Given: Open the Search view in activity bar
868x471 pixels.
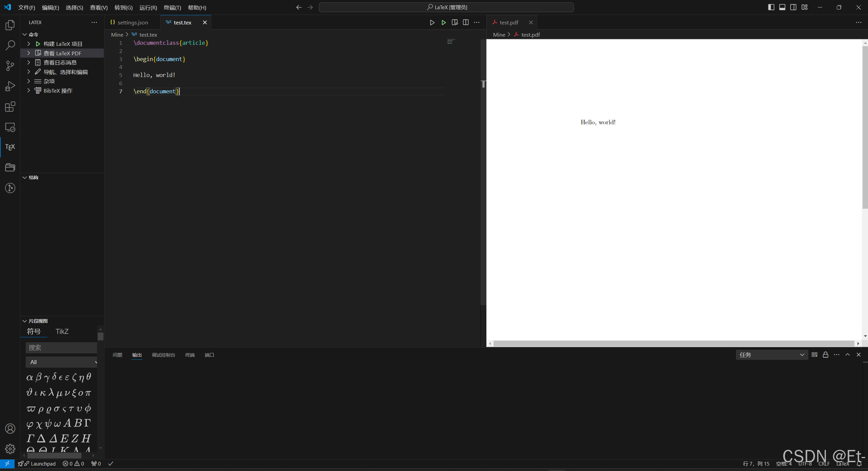Looking at the screenshot, I should tap(10, 45).
